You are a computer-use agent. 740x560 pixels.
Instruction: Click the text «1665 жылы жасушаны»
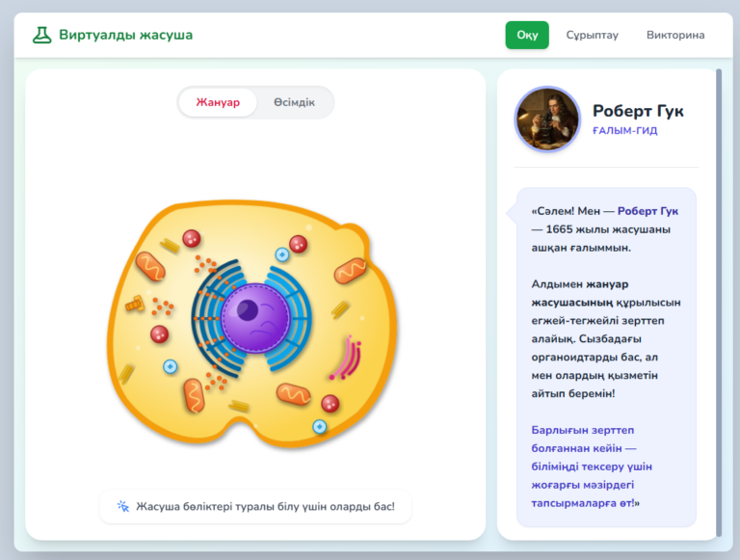coord(608,229)
